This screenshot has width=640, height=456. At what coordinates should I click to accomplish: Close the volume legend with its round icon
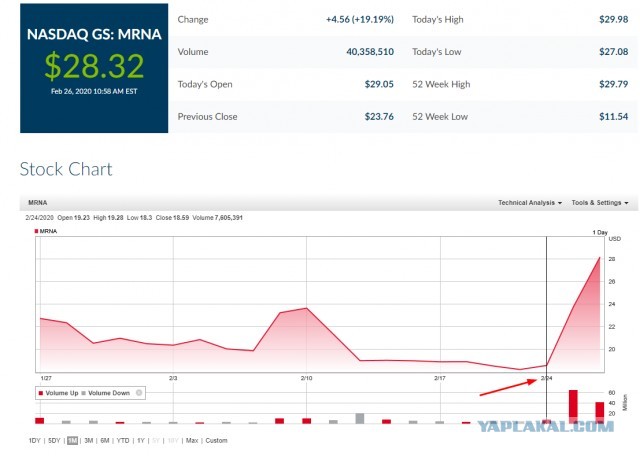click(x=139, y=393)
